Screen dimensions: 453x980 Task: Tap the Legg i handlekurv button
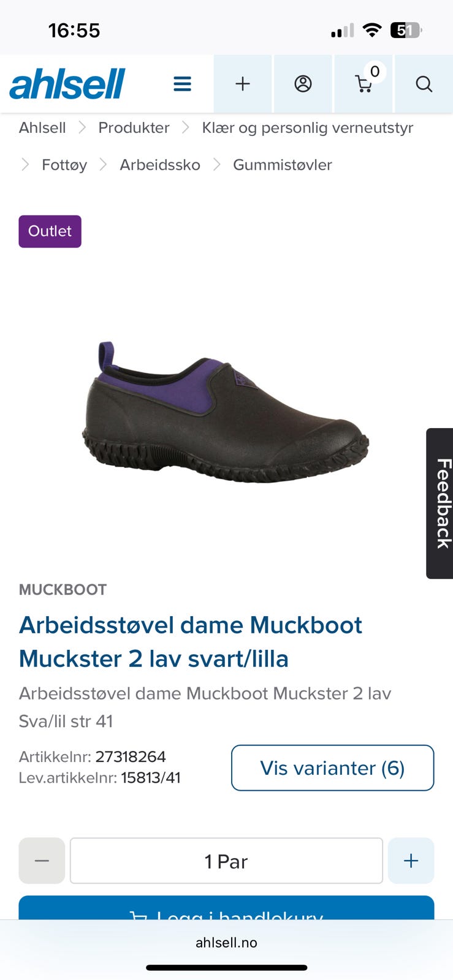click(x=226, y=908)
